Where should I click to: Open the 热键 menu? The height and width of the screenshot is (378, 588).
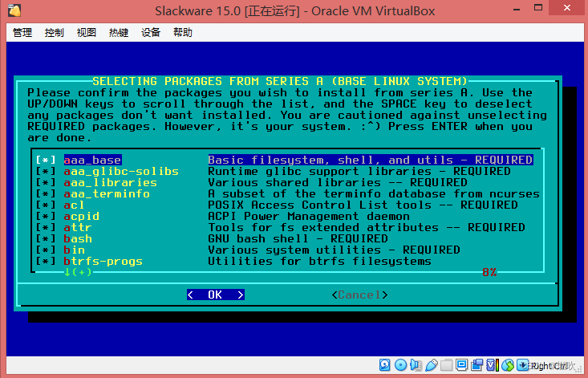(119, 33)
